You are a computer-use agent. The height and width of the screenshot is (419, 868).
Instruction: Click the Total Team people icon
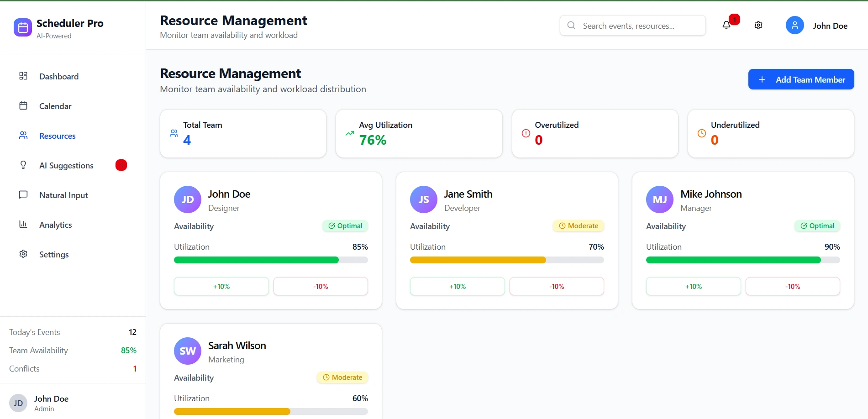(x=174, y=133)
